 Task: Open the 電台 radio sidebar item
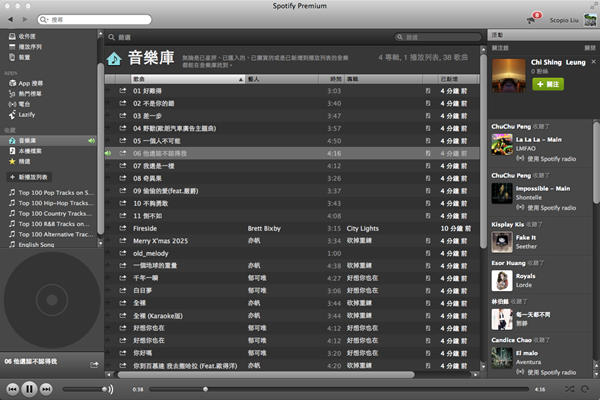26,103
